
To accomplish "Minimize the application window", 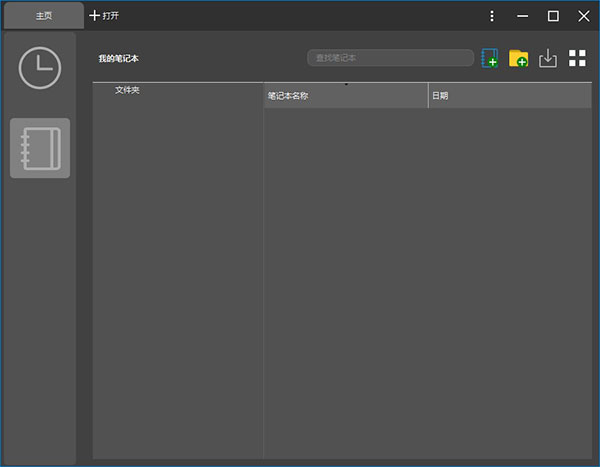I will click(x=522, y=16).
